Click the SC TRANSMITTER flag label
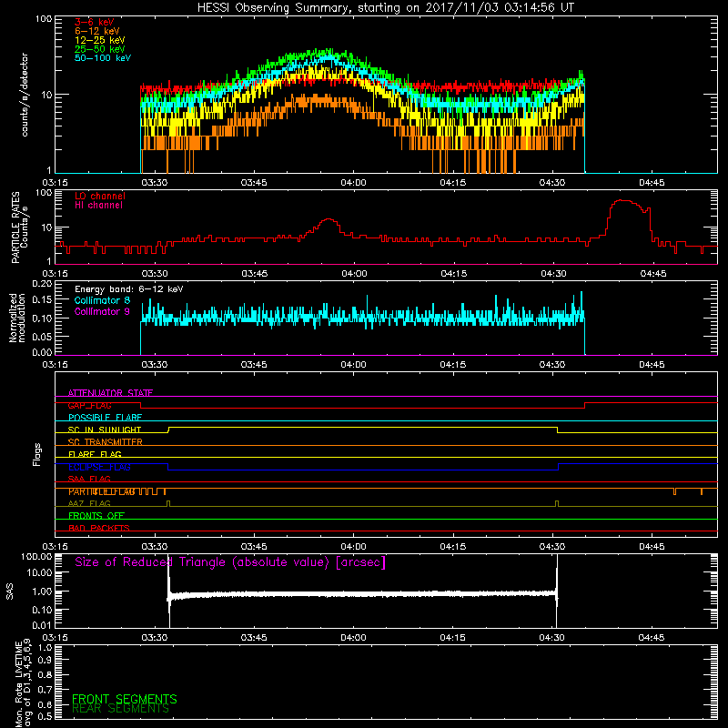Image resolution: width=728 pixels, height=728 pixels. 106,442
